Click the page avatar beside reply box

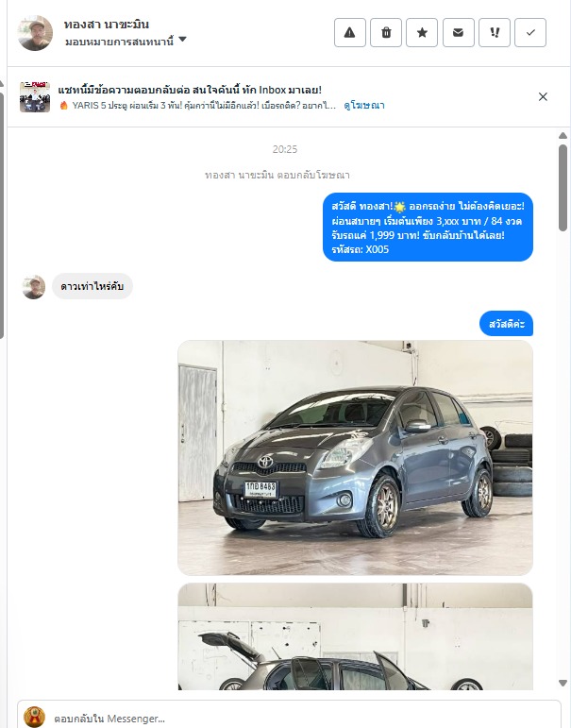(34, 717)
